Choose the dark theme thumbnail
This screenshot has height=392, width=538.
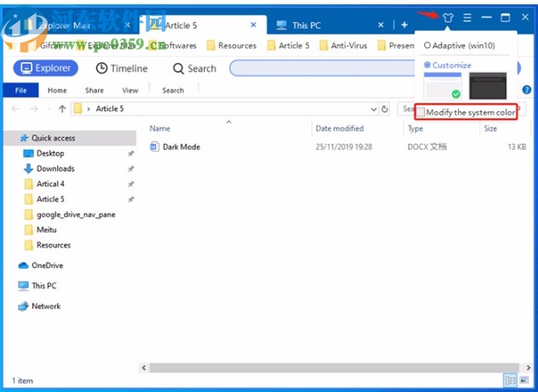click(x=488, y=85)
